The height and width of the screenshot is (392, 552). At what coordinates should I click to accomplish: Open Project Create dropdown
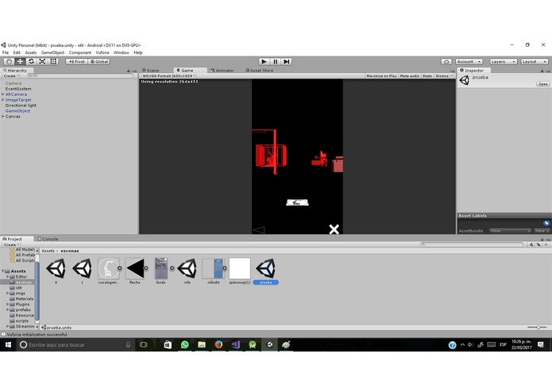(11, 244)
